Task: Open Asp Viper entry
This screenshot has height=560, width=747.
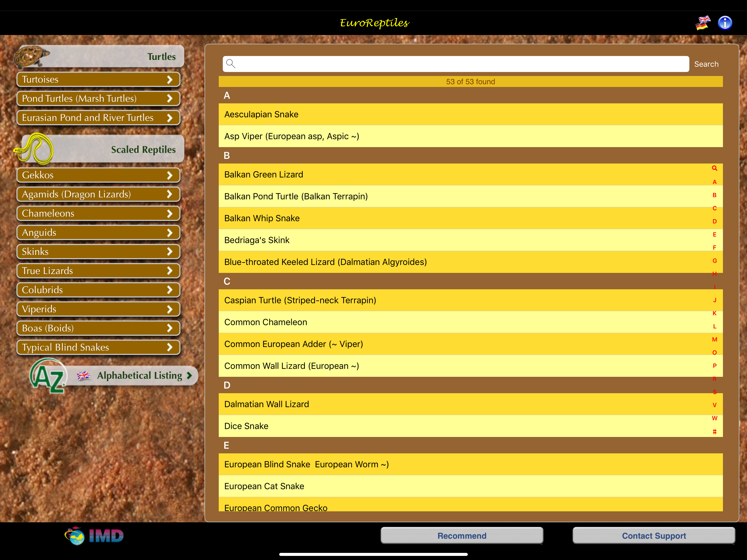Action: (x=471, y=136)
